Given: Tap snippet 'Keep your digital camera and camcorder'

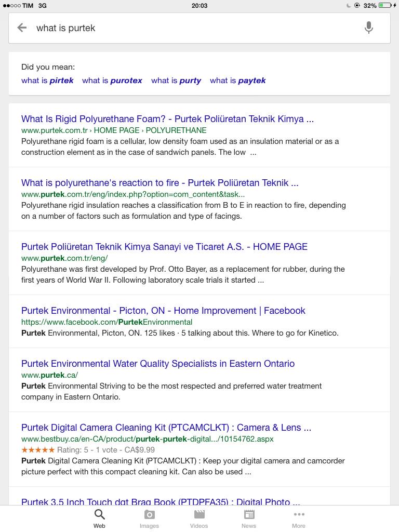Looking at the screenshot, I should pyautogui.click(x=183, y=466).
